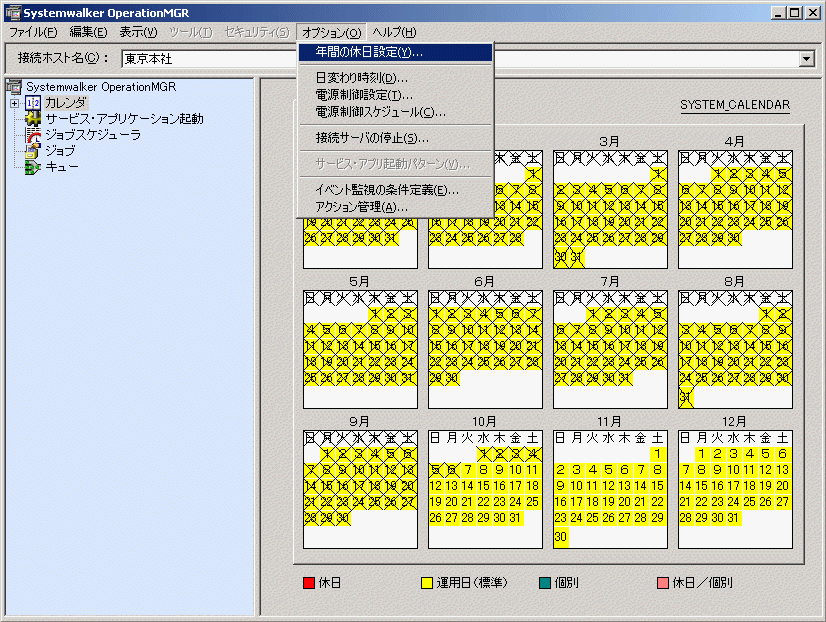Viewport: 826px width, 622px height.
Task: Expand the カレンダ tree node
Action: [15, 103]
